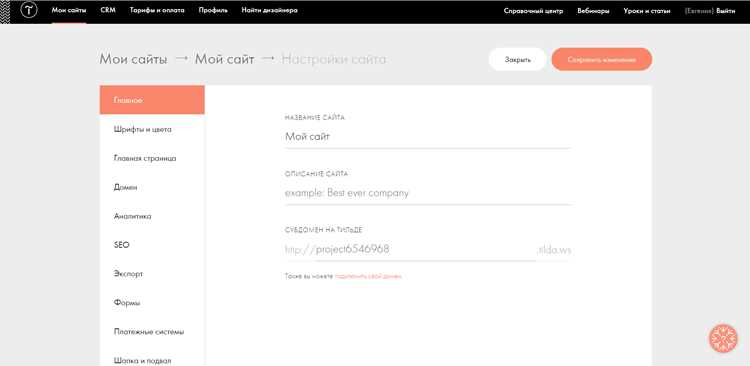Go to CRM section
The width and height of the screenshot is (750, 366).
(108, 11)
